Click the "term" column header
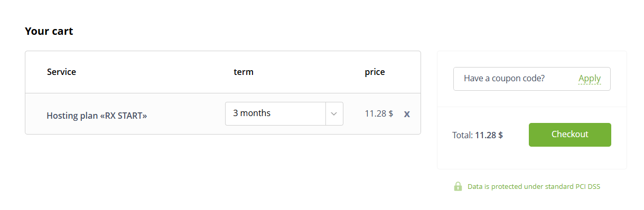This screenshot has width=644, height=210. click(244, 72)
